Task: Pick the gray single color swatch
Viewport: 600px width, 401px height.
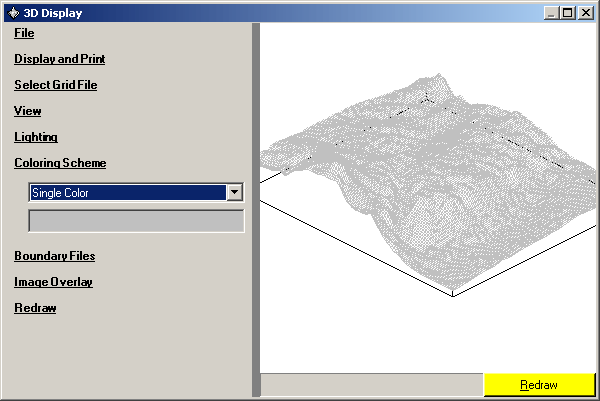Action: click(136, 221)
